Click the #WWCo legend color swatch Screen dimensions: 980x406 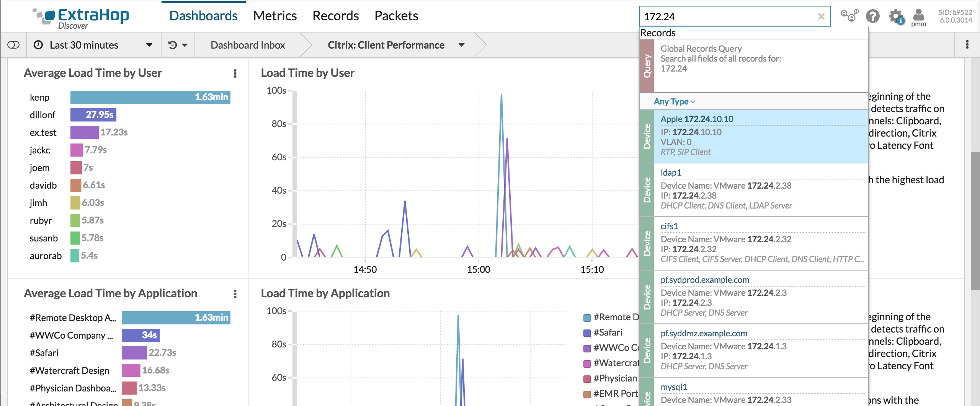(x=587, y=348)
